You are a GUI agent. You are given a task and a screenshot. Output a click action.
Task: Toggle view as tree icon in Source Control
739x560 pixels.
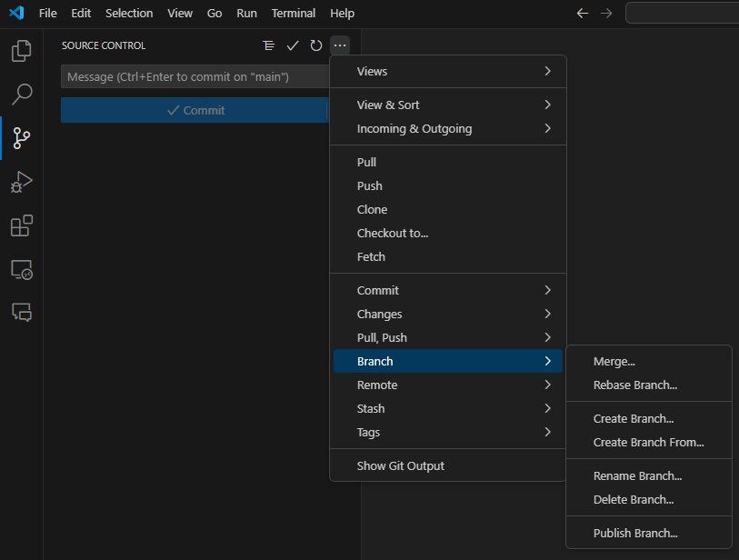click(x=268, y=45)
